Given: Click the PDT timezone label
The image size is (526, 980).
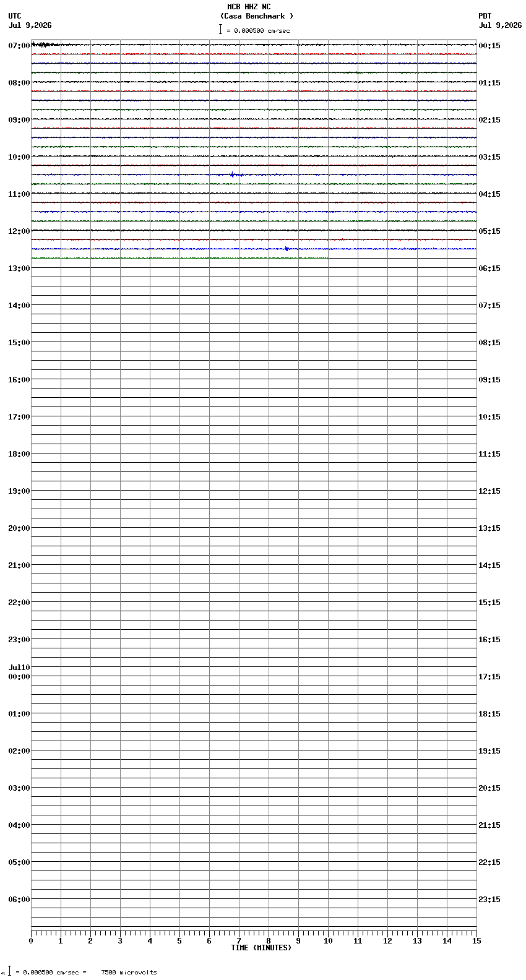Looking at the screenshot, I should coord(485,16).
